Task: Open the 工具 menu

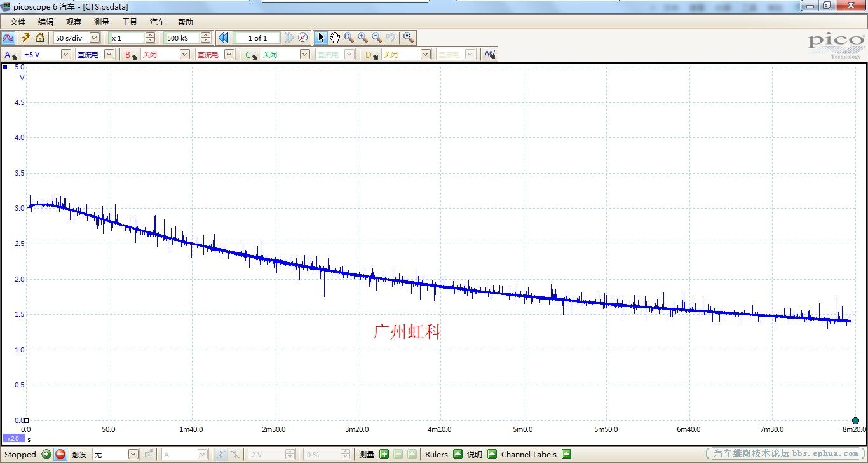Action: click(130, 22)
